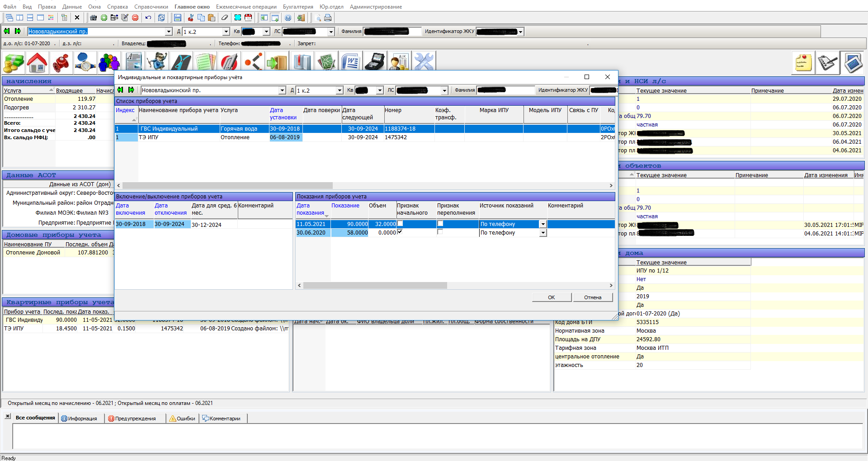Open main window Кв apartment dropdown
The height and width of the screenshot is (461, 868).
[266, 32]
